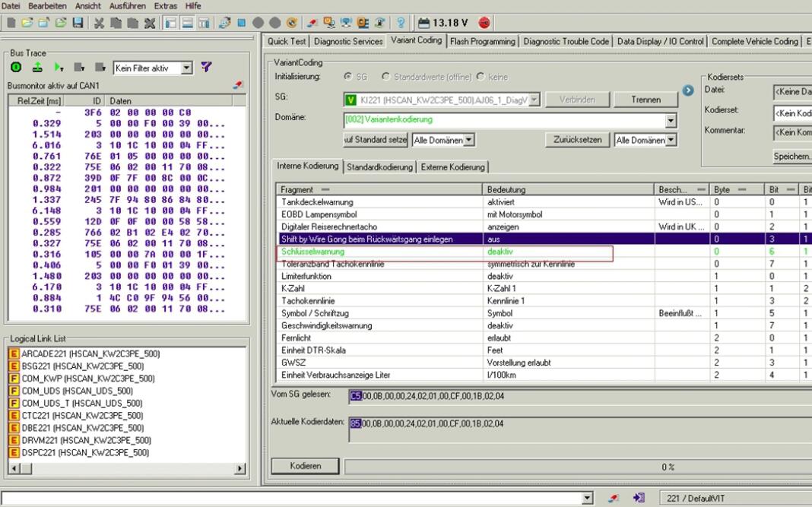Open the Kein Filter aktiv dropdown
Viewport: 812px width, 507px height.
tap(187, 68)
